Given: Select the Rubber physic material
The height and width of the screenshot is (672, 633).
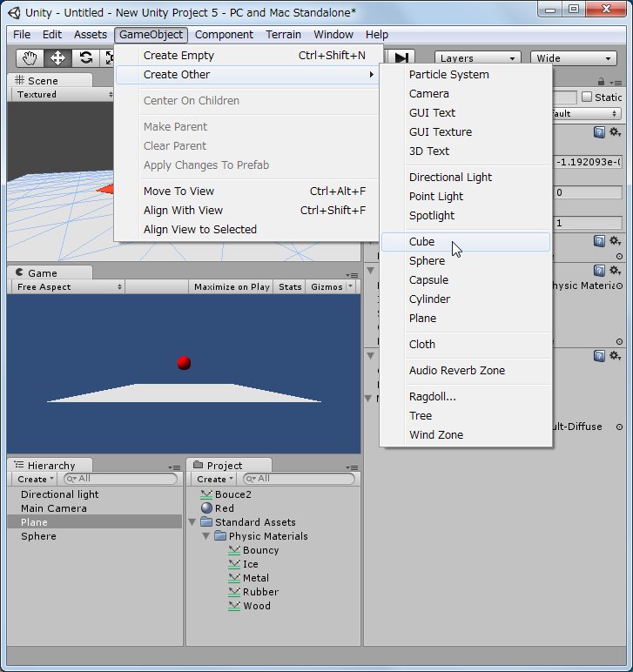Looking at the screenshot, I should coord(253,592).
